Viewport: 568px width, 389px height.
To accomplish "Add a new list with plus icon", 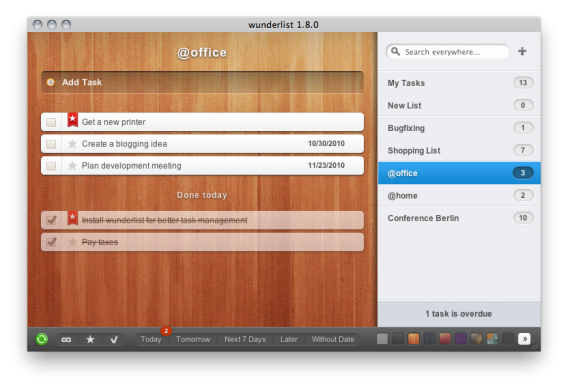I will tap(522, 51).
